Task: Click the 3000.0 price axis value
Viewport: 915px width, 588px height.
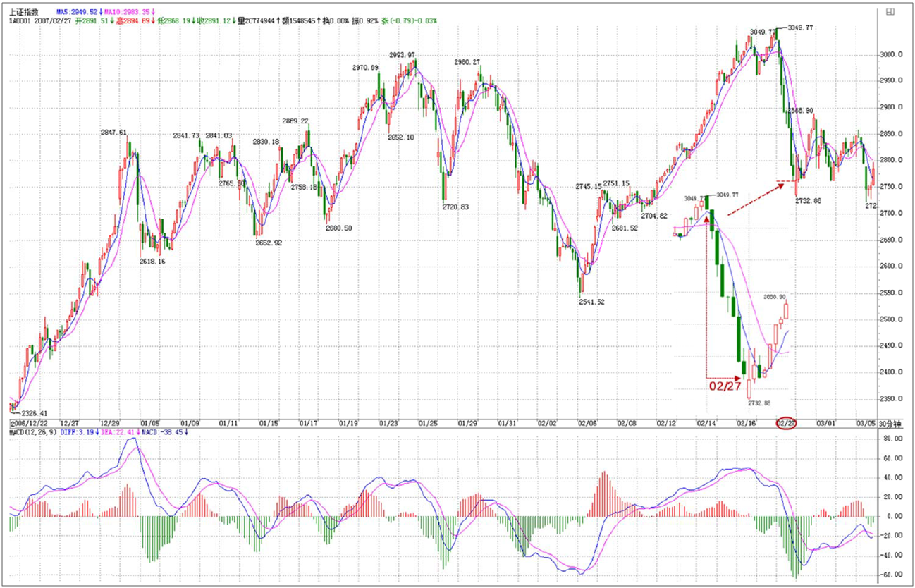Action: pos(891,54)
